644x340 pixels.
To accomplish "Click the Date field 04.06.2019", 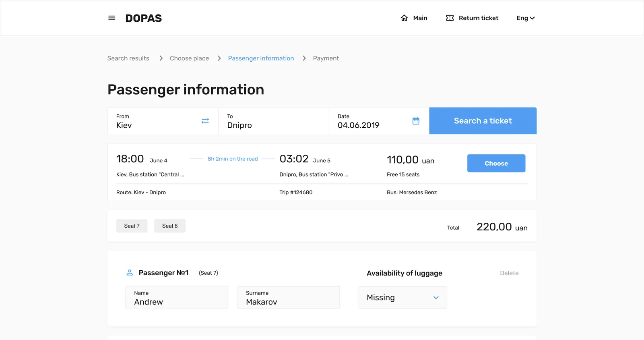I will coord(379,121).
